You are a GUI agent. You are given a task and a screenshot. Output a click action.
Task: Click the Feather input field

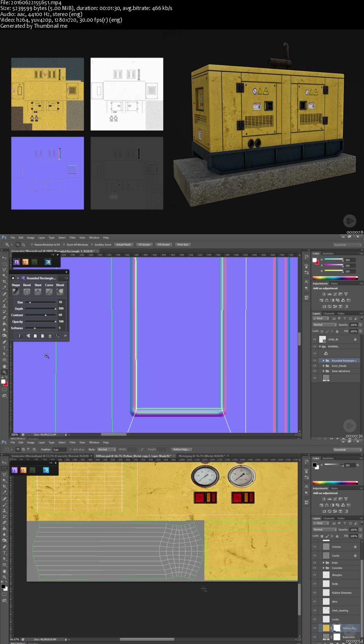point(59,449)
